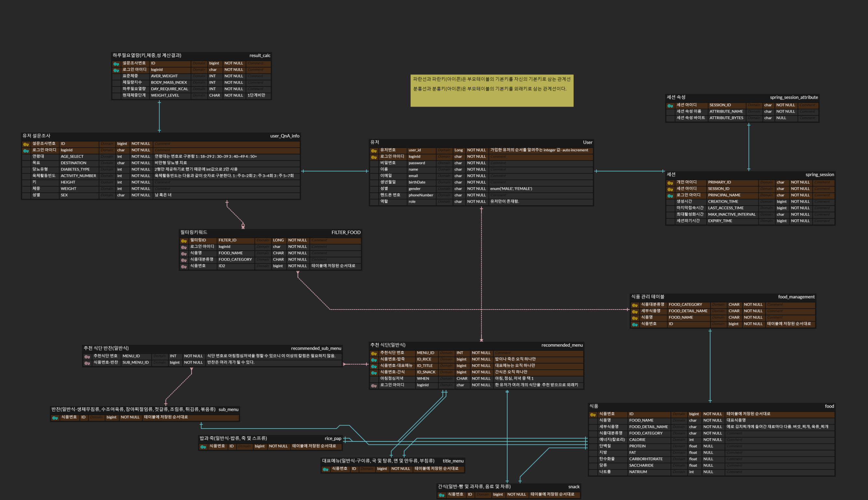Select the food_management table title
The width and height of the screenshot is (868, 500).
pyautogui.click(x=796, y=297)
